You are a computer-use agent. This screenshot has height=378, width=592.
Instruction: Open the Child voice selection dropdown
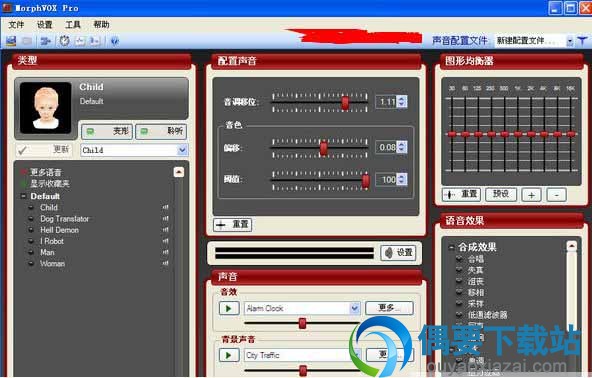pos(182,150)
